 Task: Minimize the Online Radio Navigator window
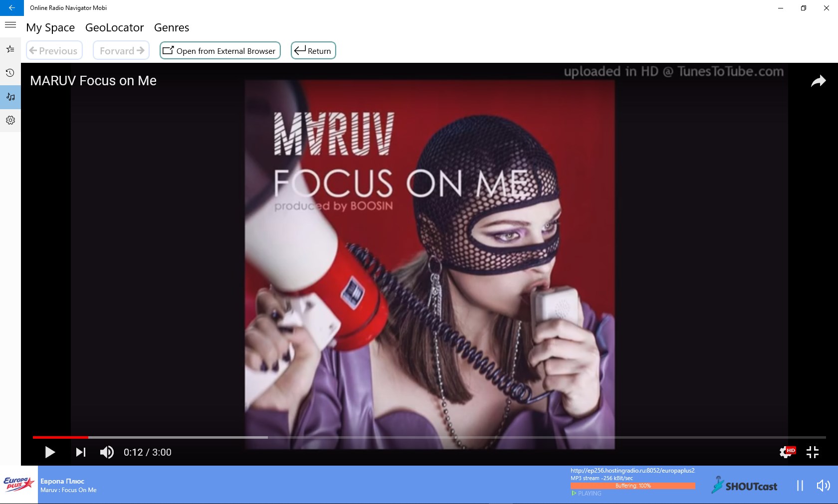coord(781,8)
